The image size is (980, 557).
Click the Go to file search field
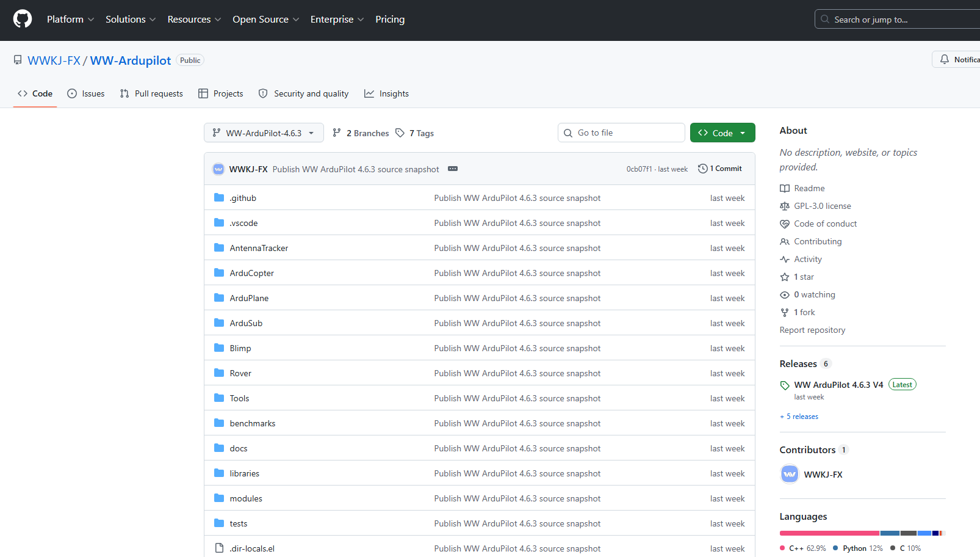621,133
